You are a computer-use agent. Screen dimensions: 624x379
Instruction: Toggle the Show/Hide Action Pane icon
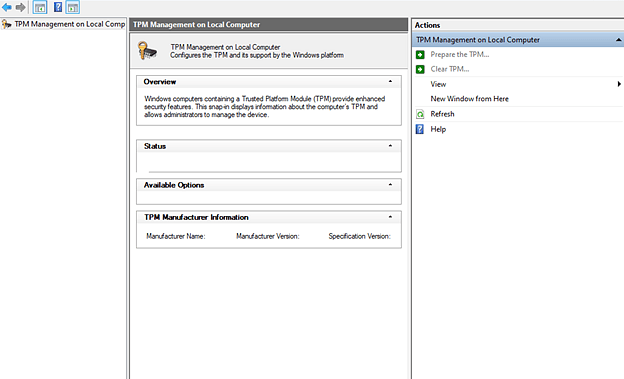pyautogui.click(x=73, y=7)
